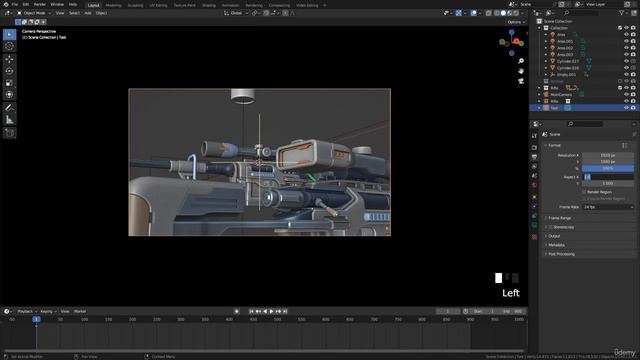This screenshot has height=360, width=640.
Task: Open the Tool properties tab icon
Action: coord(534,136)
